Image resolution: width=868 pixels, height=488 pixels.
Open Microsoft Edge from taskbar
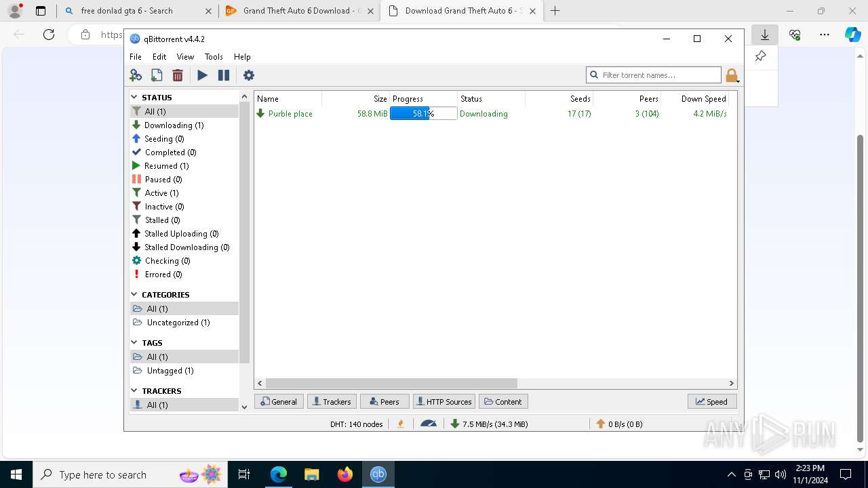pos(279,474)
